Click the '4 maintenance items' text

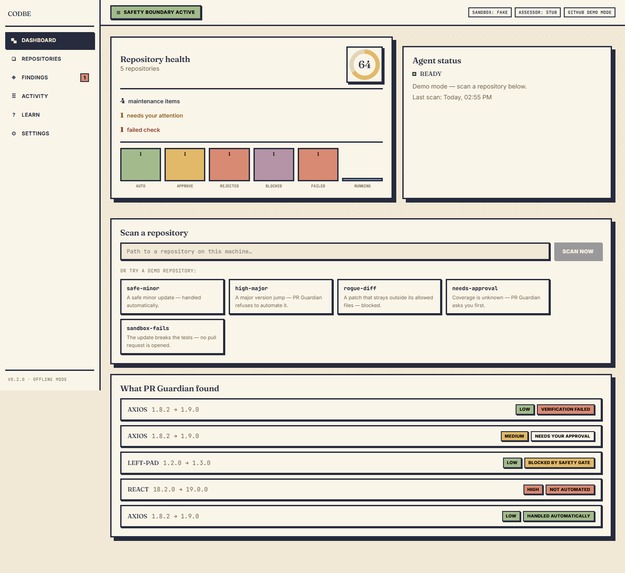click(150, 101)
